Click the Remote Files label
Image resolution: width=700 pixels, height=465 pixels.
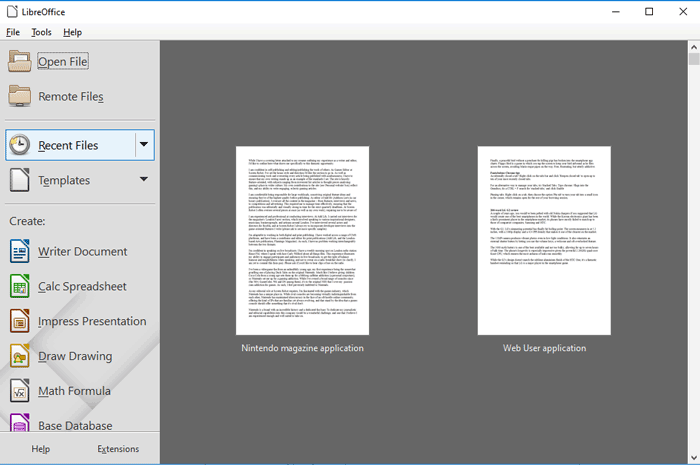pos(71,96)
